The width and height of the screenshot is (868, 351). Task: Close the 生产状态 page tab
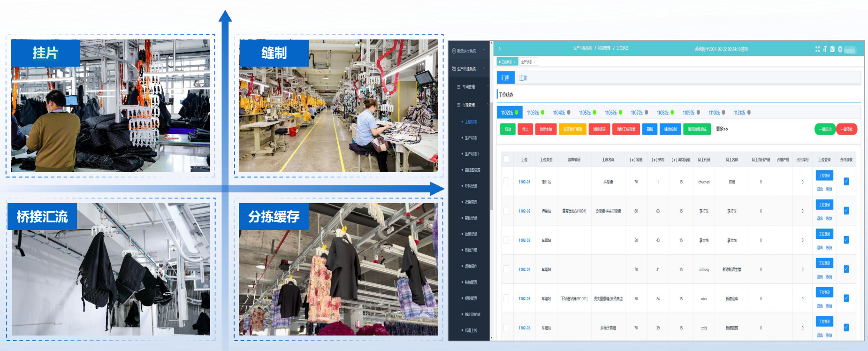click(x=534, y=62)
